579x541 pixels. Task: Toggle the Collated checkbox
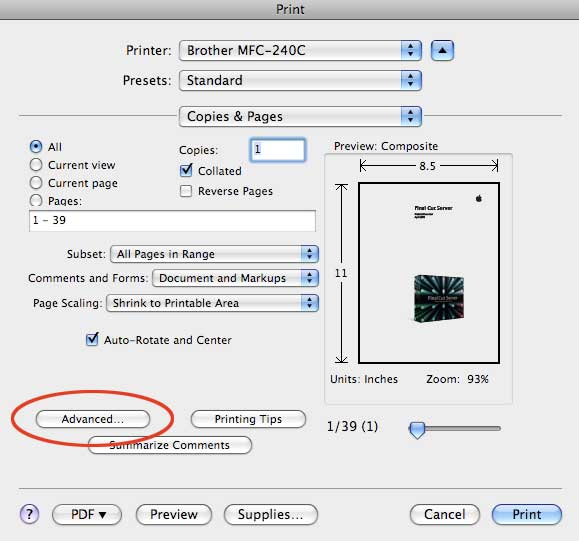click(186, 171)
